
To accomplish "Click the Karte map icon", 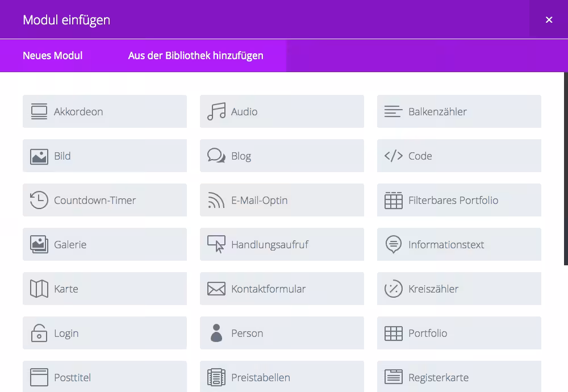I will coord(39,289).
